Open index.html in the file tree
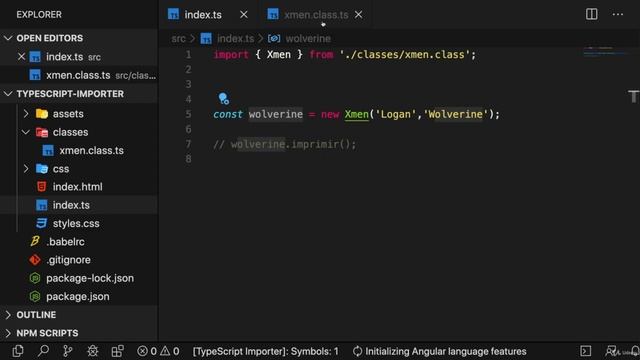The width and height of the screenshot is (640, 360). click(78, 187)
